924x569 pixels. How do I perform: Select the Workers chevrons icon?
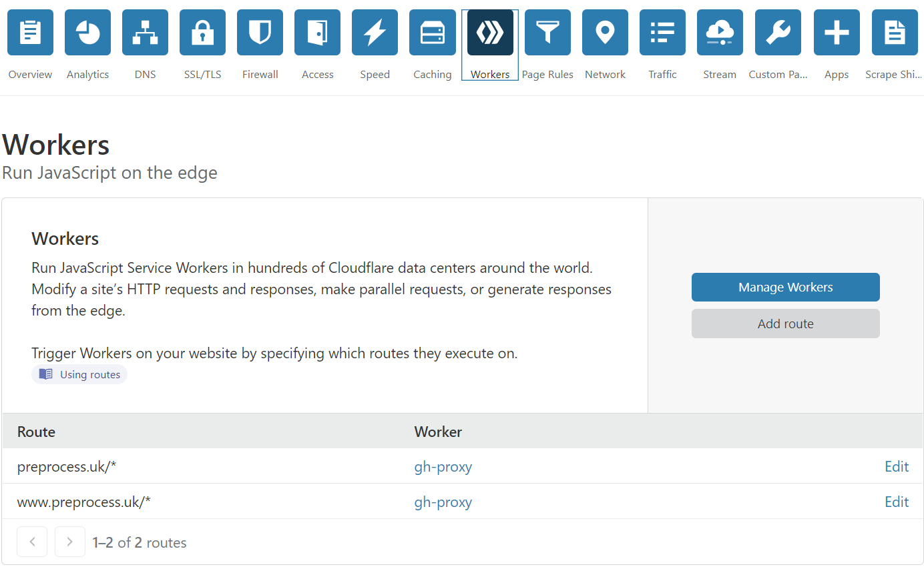(490, 32)
